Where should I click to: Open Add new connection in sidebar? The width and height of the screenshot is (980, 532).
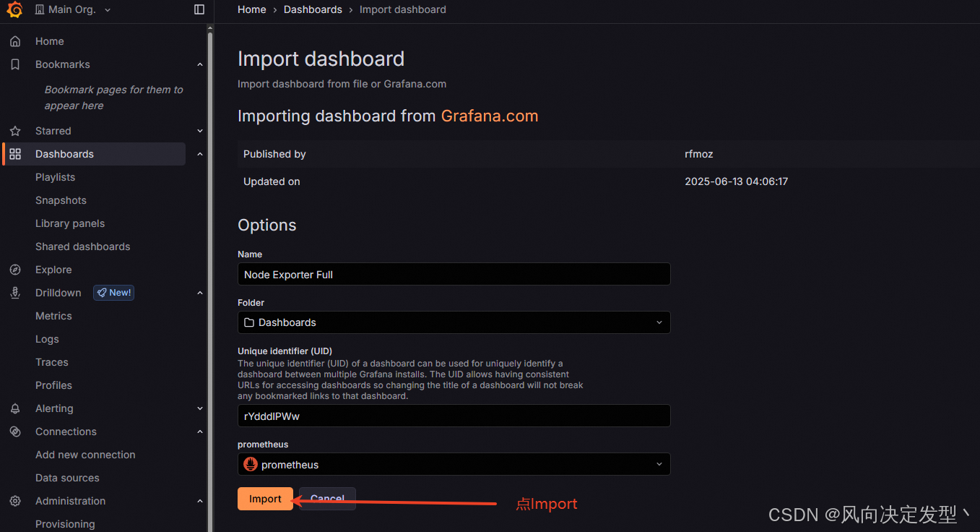(85, 455)
